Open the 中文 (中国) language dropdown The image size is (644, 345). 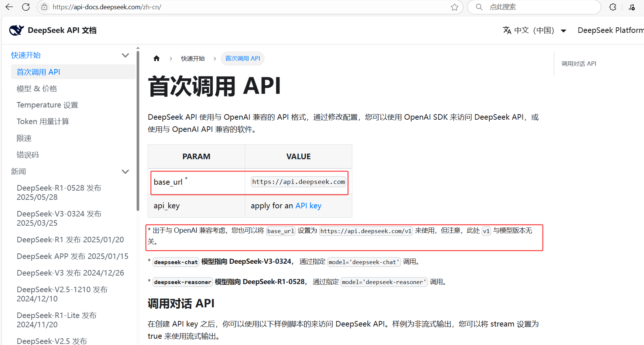534,30
